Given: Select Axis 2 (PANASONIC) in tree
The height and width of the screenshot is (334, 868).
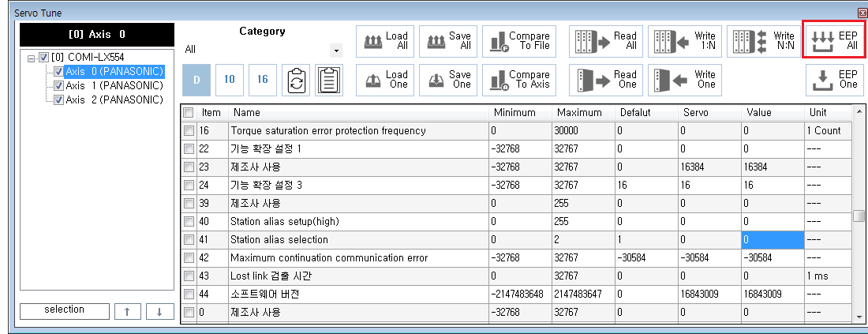Looking at the screenshot, I should 114,99.
